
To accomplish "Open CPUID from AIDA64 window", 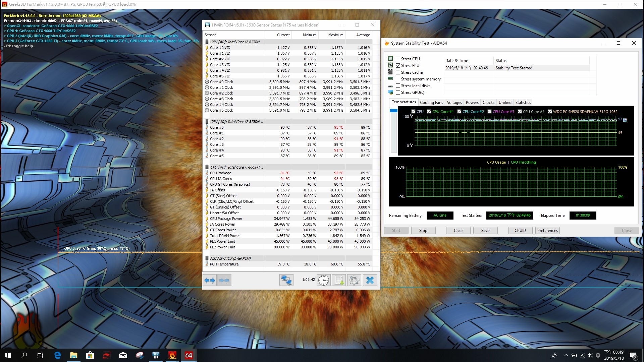I will click(520, 231).
